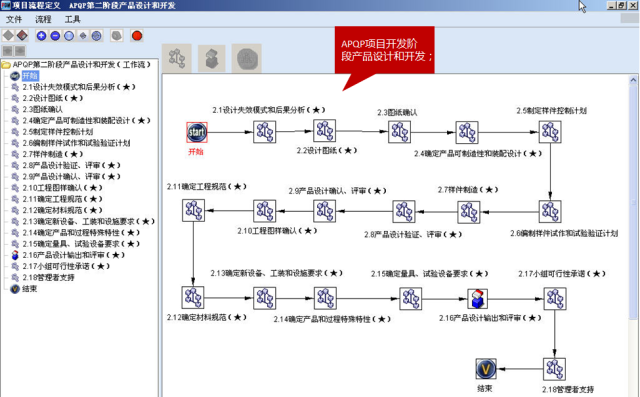Click the red circle toolbar button
Viewport: 640px width, 397px height.
pos(137,36)
